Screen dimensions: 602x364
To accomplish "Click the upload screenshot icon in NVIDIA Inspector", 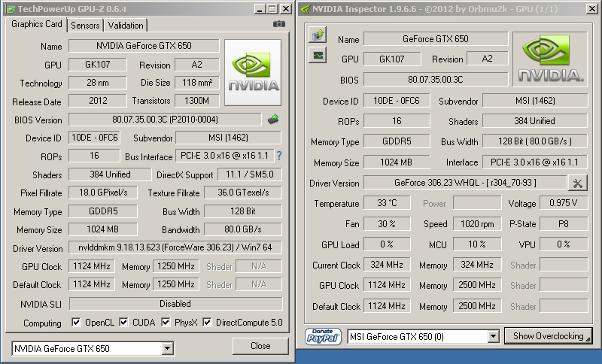I will 318,35.
